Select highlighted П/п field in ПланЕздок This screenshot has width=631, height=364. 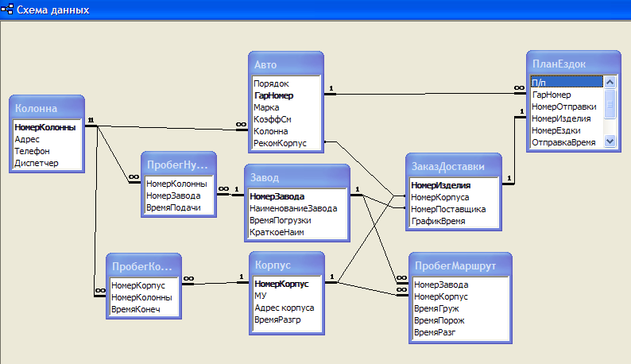point(567,83)
